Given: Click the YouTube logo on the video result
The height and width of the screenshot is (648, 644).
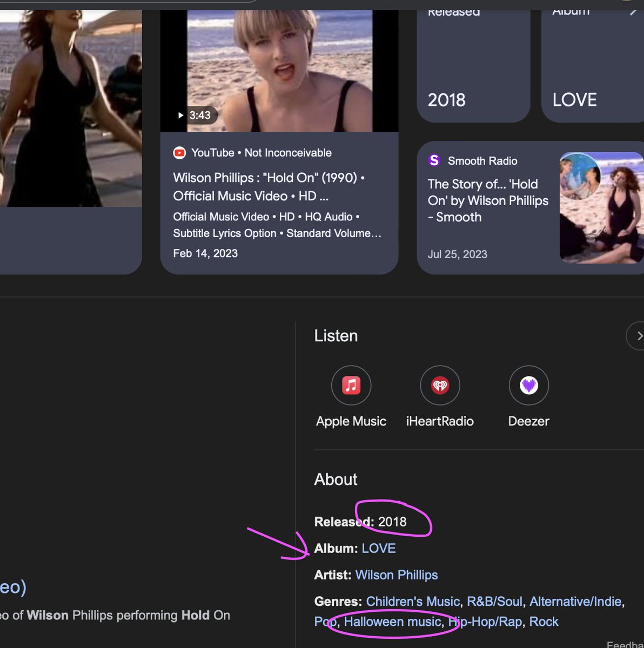Looking at the screenshot, I should 179,153.
